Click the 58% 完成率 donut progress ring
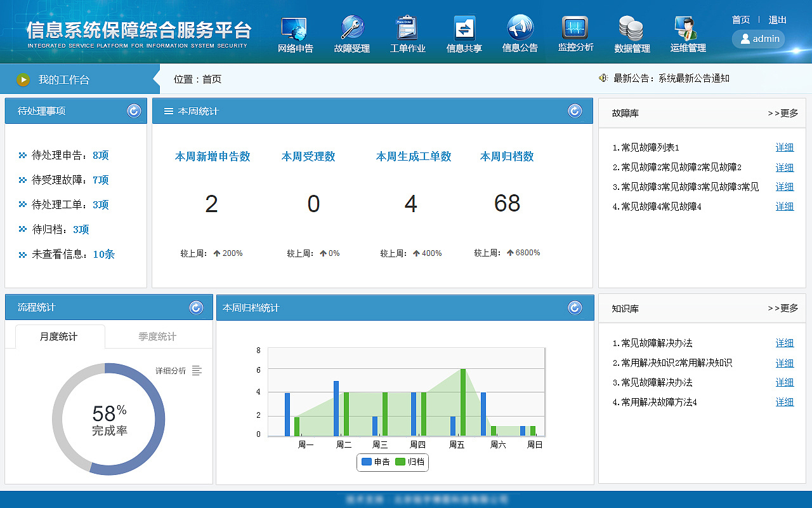Viewport: 812px width, 508px height. tap(108, 419)
